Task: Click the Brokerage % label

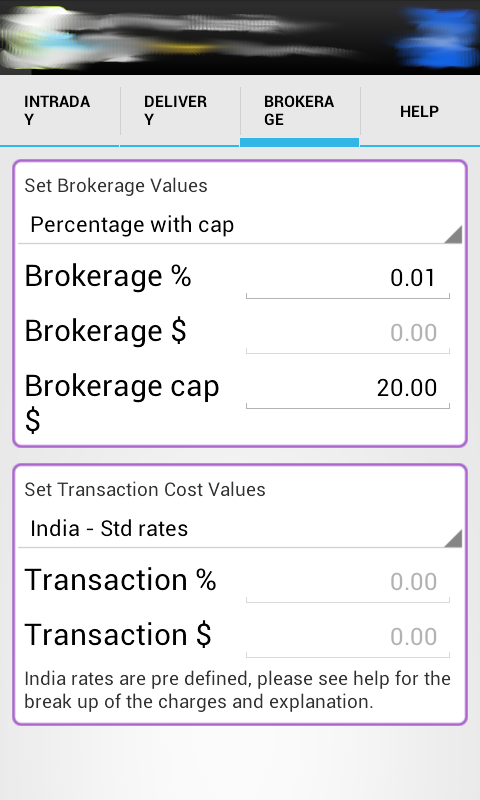Action: pos(108,276)
